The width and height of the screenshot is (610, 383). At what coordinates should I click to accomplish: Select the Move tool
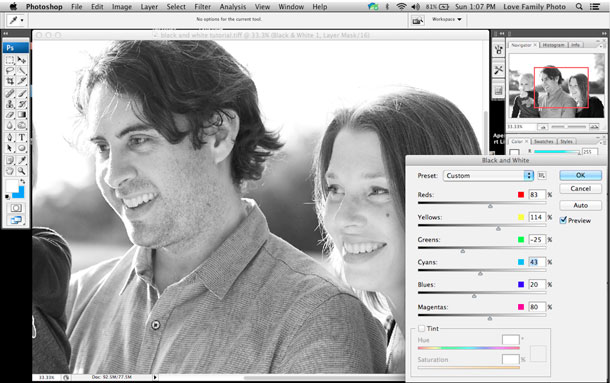22,60
